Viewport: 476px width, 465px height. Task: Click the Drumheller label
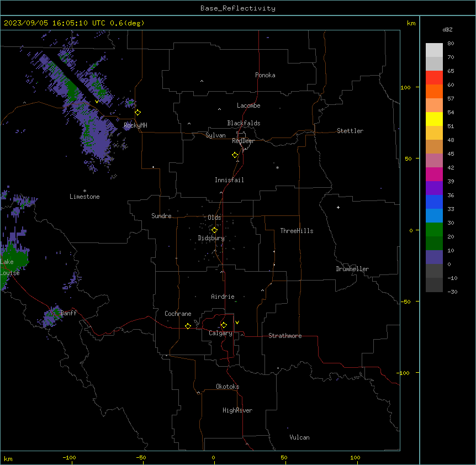point(352,269)
